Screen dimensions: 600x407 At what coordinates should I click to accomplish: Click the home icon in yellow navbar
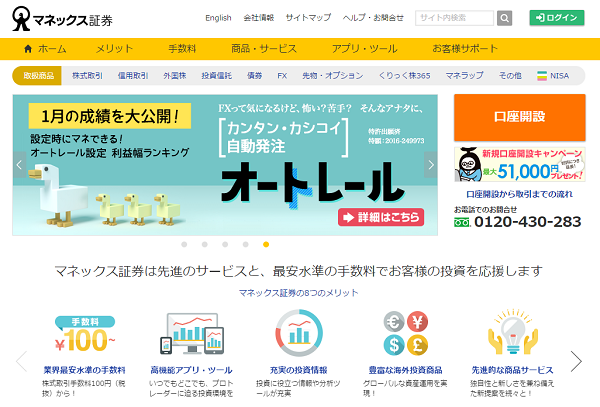[x=28, y=49]
